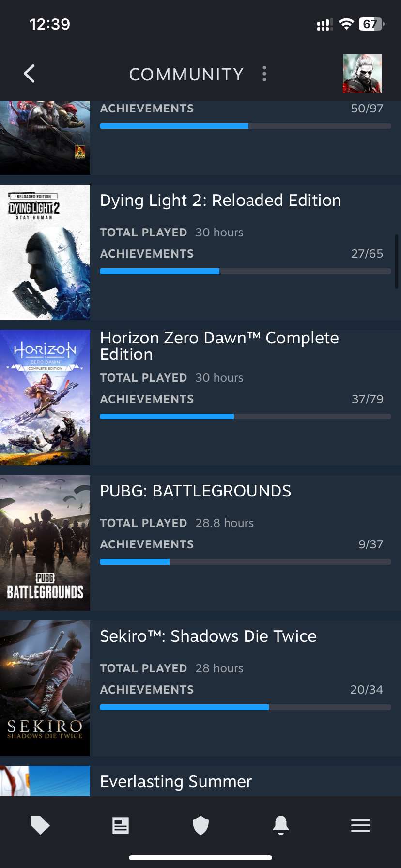Open the Steam Guard shield icon
Screen dimensions: 401x868
[x=200, y=826]
